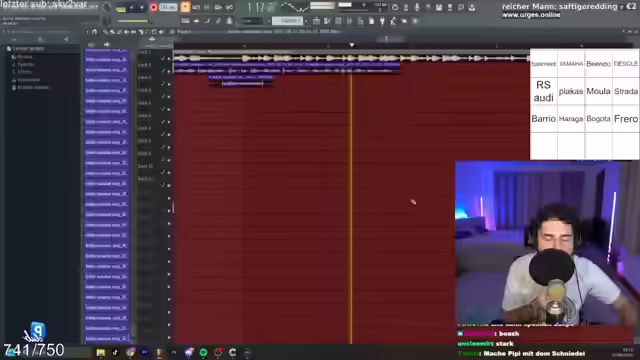Click the www.urges.online link text

coord(531,15)
